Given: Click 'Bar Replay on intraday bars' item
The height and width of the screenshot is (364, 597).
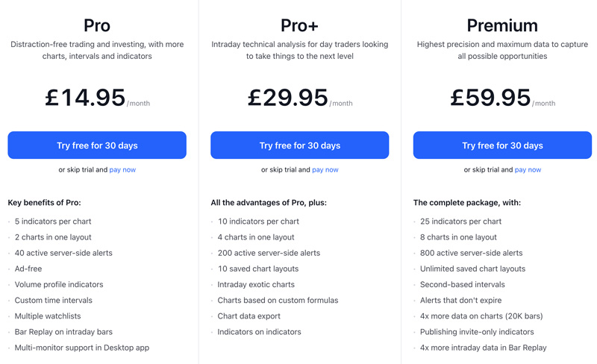Looking at the screenshot, I should pos(63,332).
